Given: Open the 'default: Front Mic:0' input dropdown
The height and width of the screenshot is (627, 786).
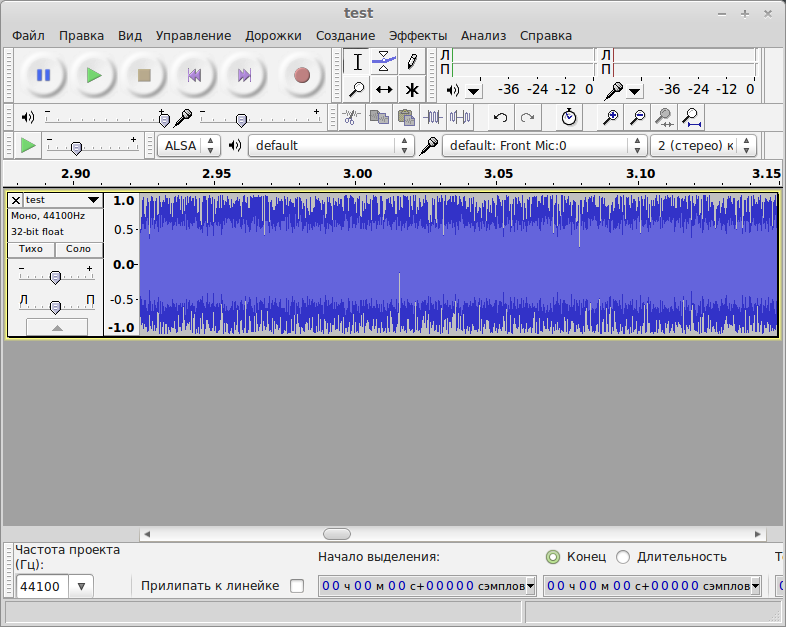Looking at the screenshot, I should pos(545,145).
